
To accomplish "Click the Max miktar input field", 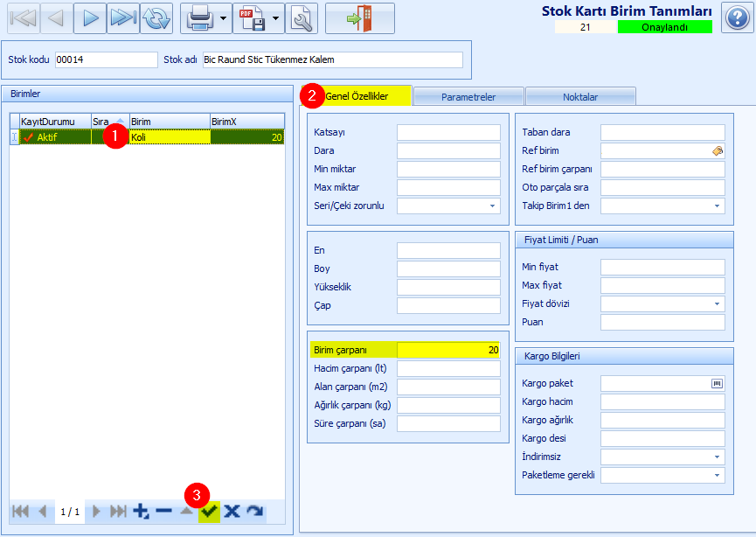I will pos(448,187).
